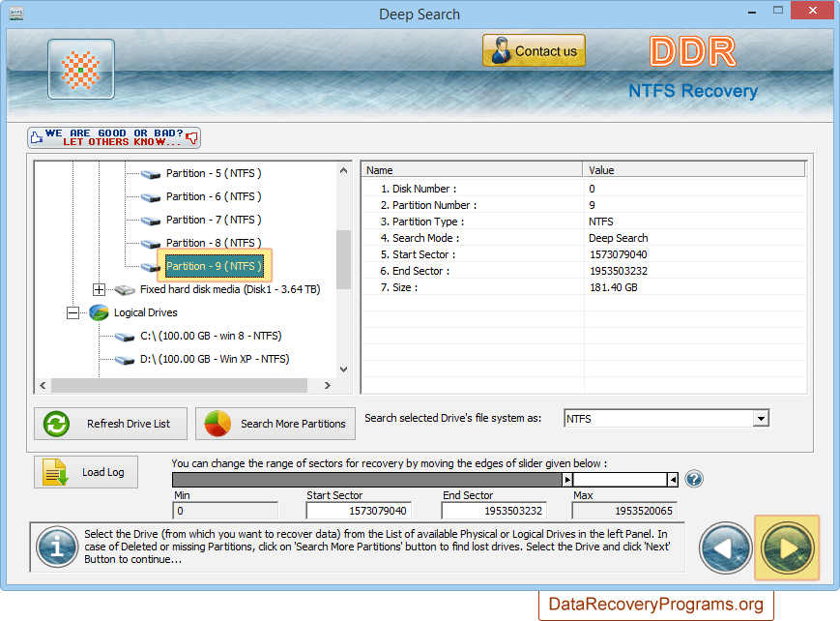
Task: Click the orange dotted logo icon
Action: (81, 70)
